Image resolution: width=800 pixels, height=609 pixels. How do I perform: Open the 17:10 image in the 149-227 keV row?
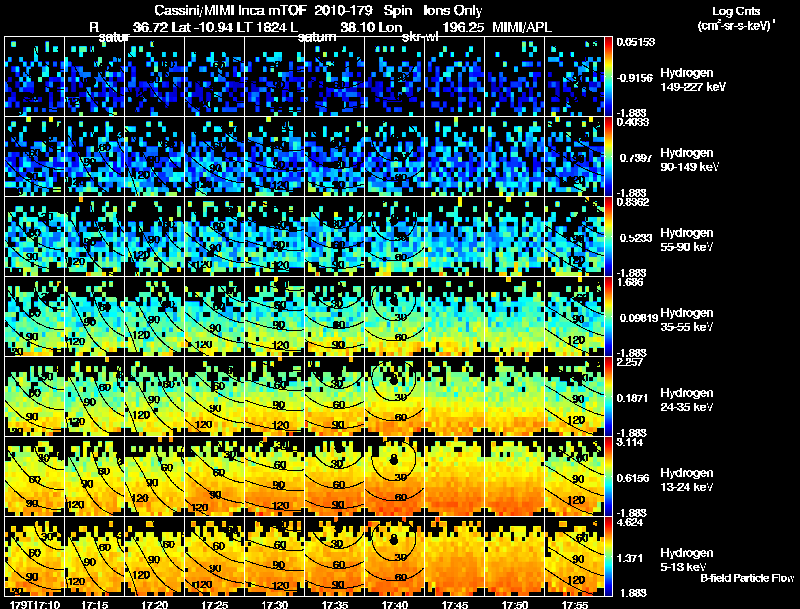(x=35, y=77)
